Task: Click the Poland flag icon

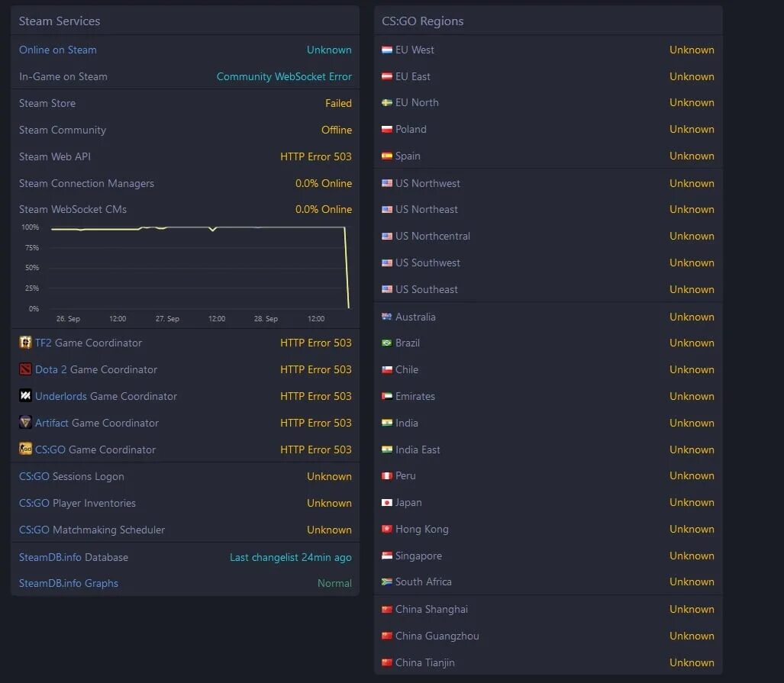Action: point(386,129)
